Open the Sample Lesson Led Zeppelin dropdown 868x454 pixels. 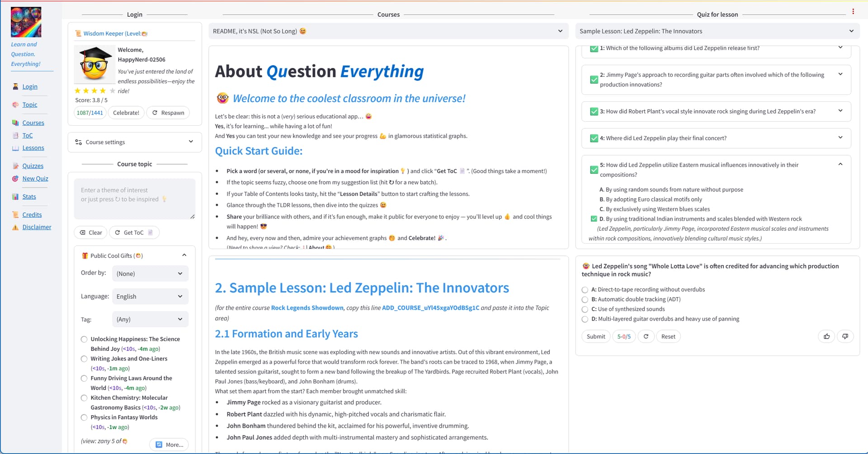[x=717, y=31]
